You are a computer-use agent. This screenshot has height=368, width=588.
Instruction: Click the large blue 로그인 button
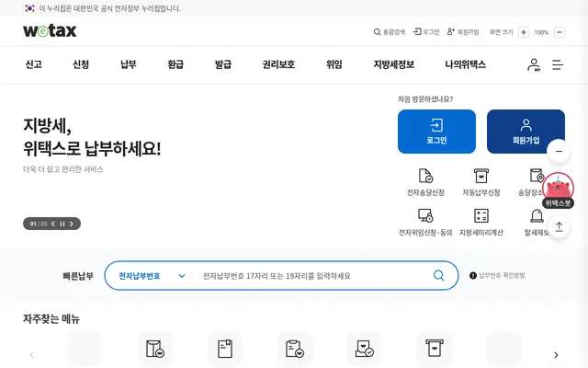436,132
